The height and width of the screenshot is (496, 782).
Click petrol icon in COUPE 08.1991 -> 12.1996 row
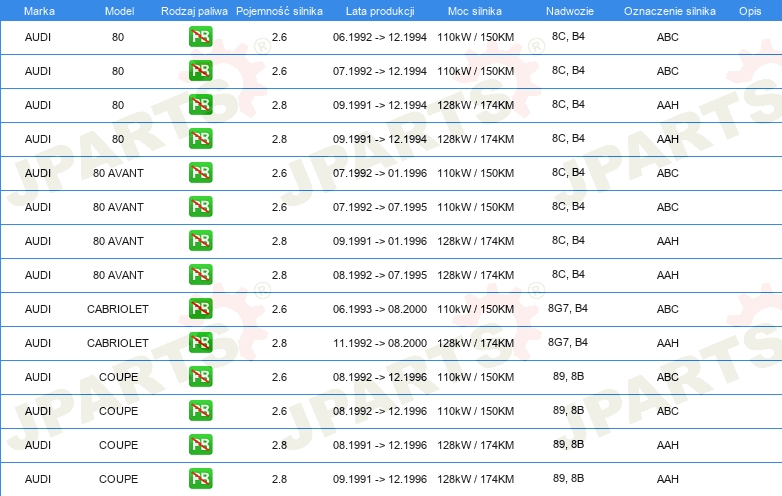pos(200,445)
